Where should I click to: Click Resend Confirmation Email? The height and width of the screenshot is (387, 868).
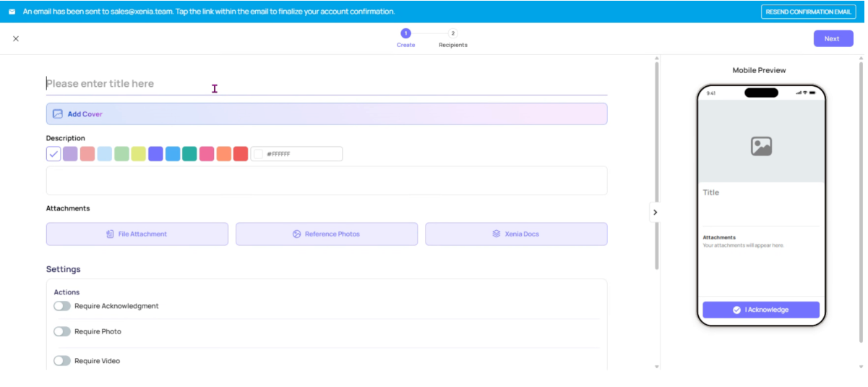coord(808,12)
